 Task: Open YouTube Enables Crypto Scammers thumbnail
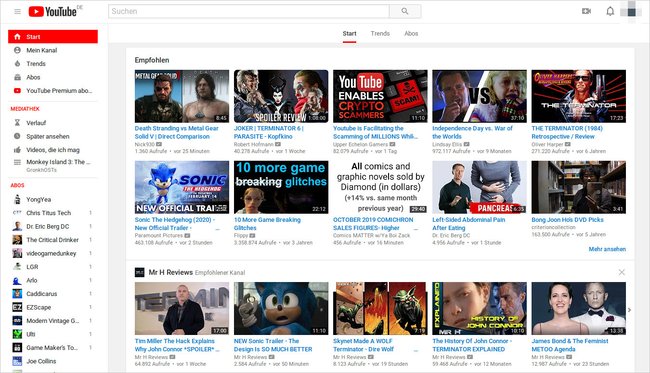click(x=380, y=96)
